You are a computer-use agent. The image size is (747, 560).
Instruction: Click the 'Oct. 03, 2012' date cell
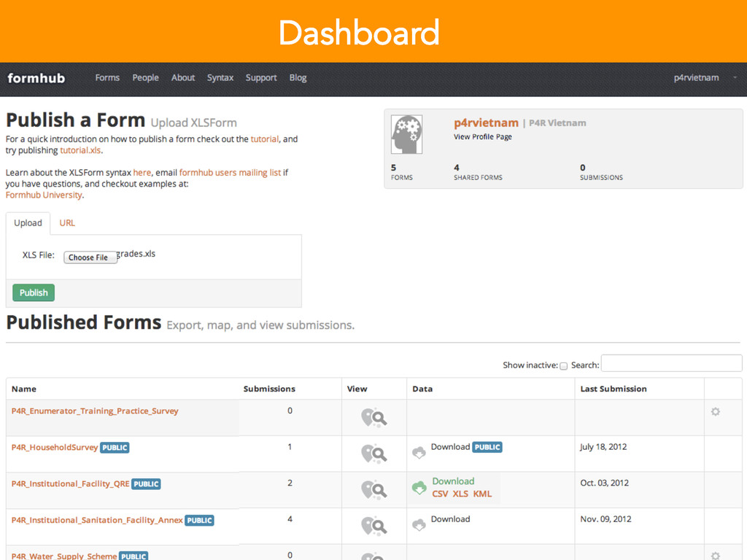tap(604, 483)
